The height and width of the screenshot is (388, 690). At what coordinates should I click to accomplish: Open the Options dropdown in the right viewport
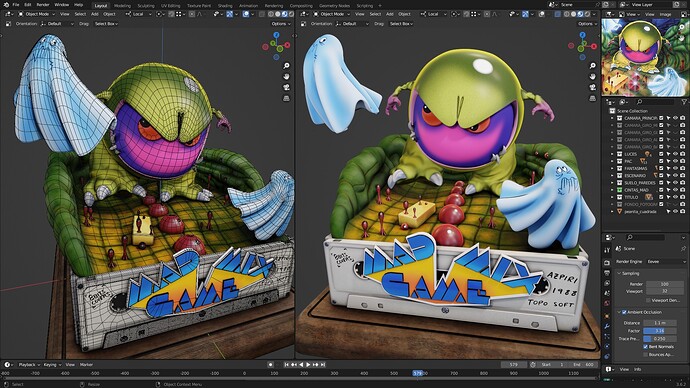pyautogui.click(x=587, y=24)
